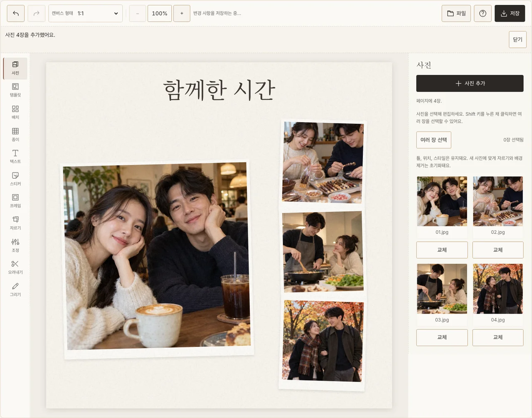
Task: Click 교체 under 01.jpg
Action: 442,250
